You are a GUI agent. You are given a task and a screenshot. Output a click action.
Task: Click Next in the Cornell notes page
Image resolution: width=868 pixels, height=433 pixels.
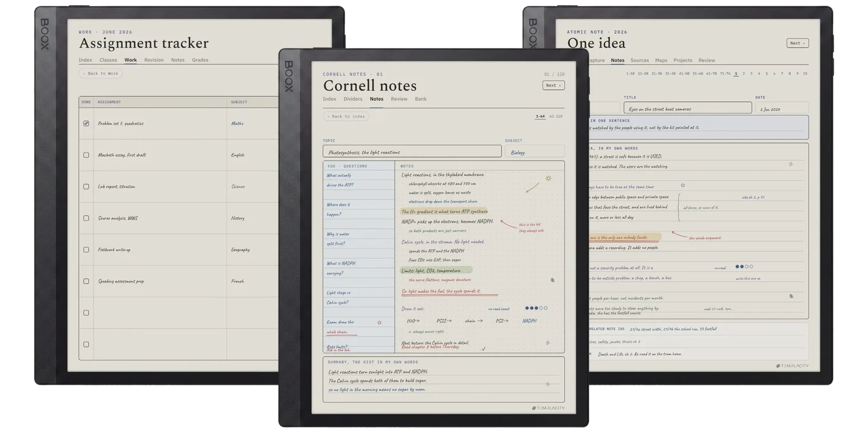pyautogui.click(x=553, y=86)
